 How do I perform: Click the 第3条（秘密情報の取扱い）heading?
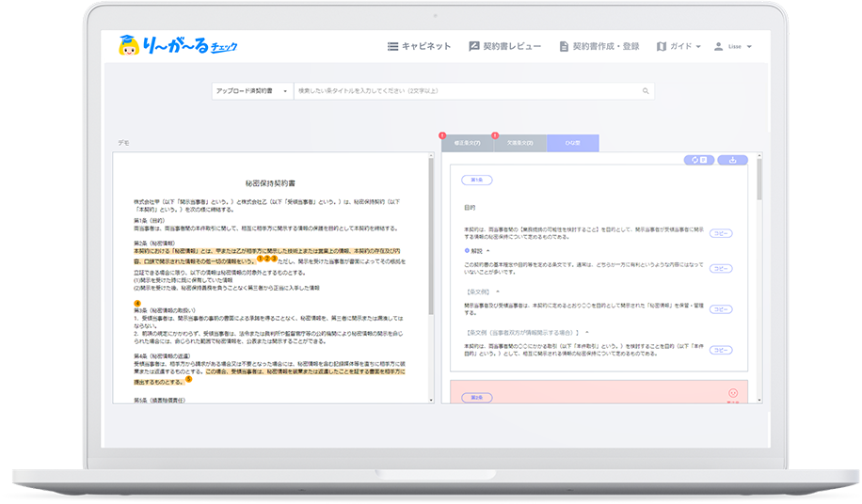[165, 310]
